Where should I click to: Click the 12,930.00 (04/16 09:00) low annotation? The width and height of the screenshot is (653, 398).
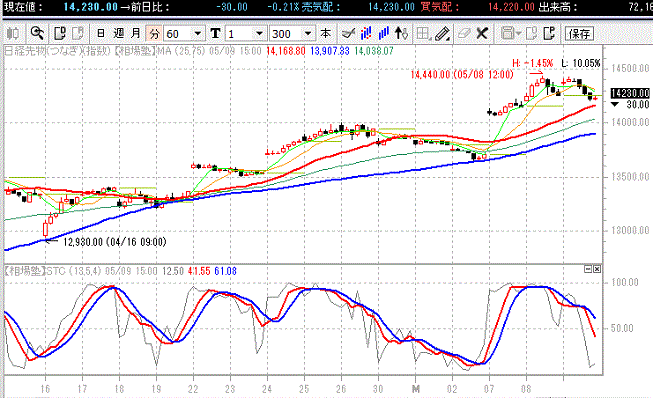(115, 242)
